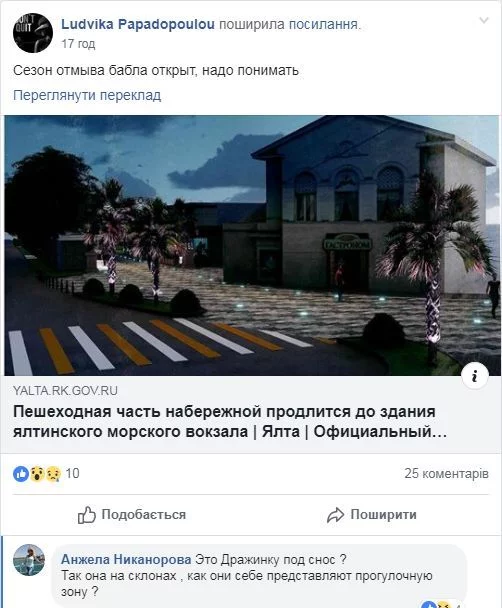This screenshot has width=502, height=608.
Task: Open the article headline Пешеходная часть набережной
Action: (x=230, y=421)
